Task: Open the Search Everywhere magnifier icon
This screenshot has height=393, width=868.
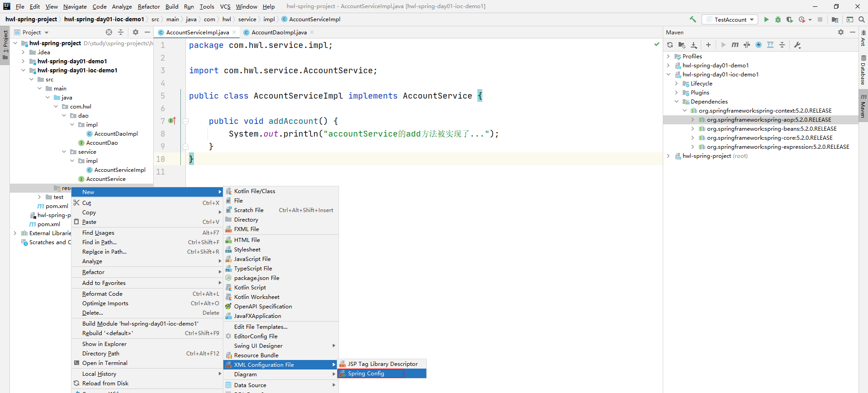Action: pyautogui.click(x=862, y=19)
